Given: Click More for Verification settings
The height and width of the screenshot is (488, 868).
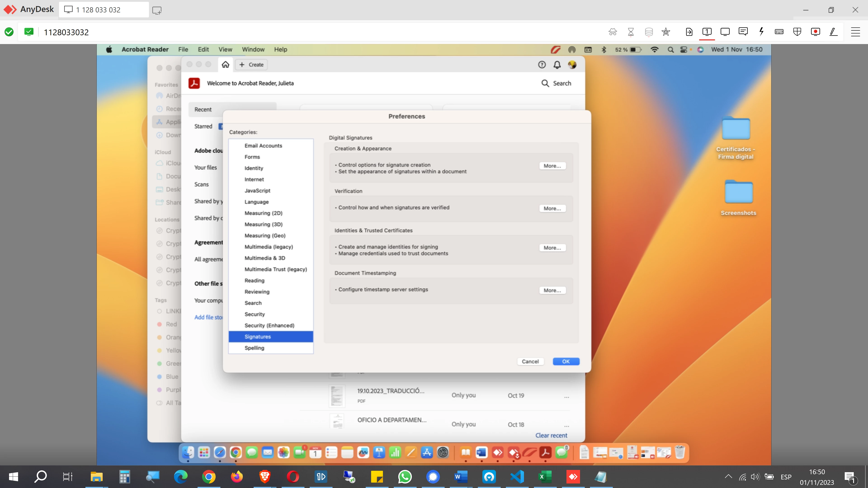Looking at the screenshot, I should coord(552,209).
